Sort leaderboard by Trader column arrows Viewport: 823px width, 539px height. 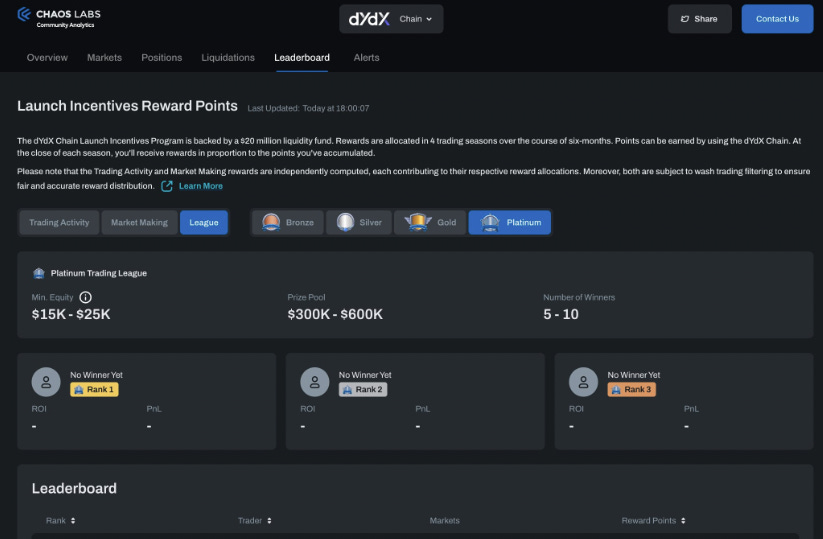[x=269, y=521]
